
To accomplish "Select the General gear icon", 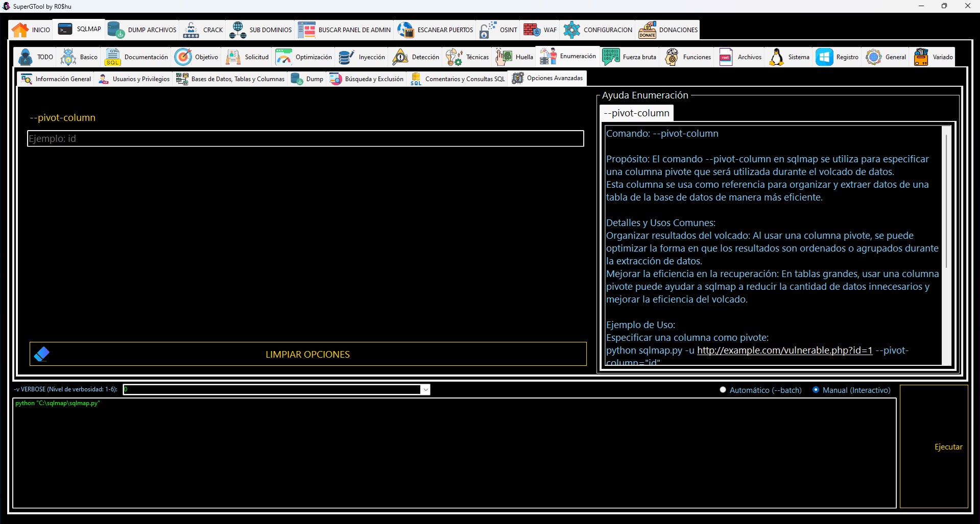I will coord(873,57).
